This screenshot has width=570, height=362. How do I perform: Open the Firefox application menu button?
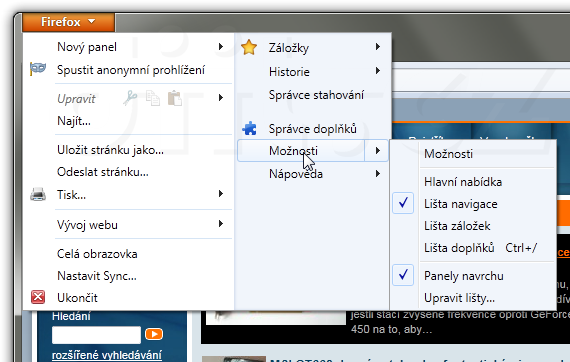68,22
